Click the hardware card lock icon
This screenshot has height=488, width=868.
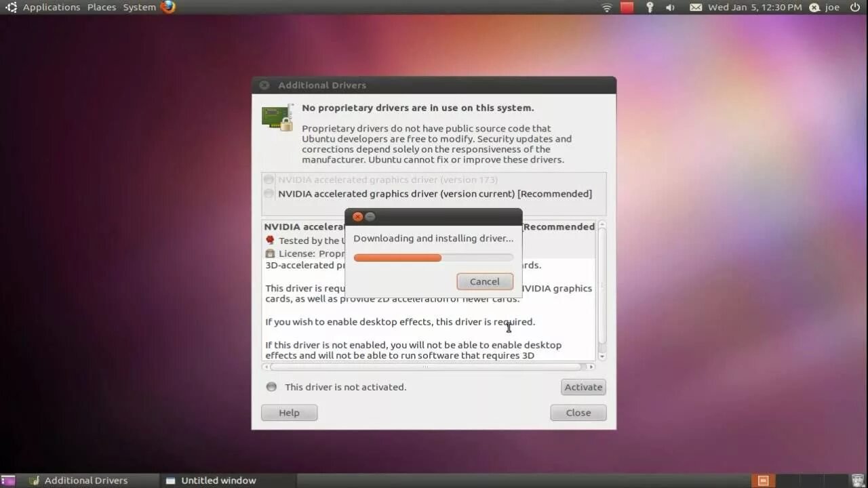278,117
